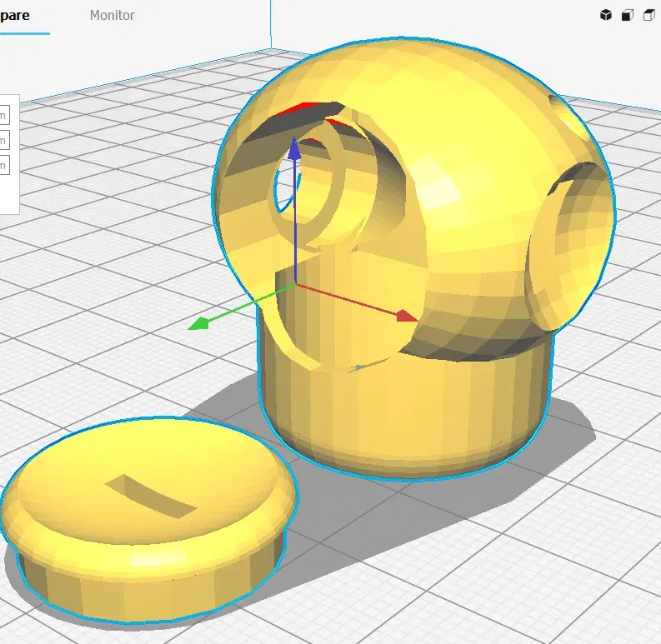Click the rectangular slot on the cap
The height and width of the screenshot is (644, 661).
coord(151,496)
